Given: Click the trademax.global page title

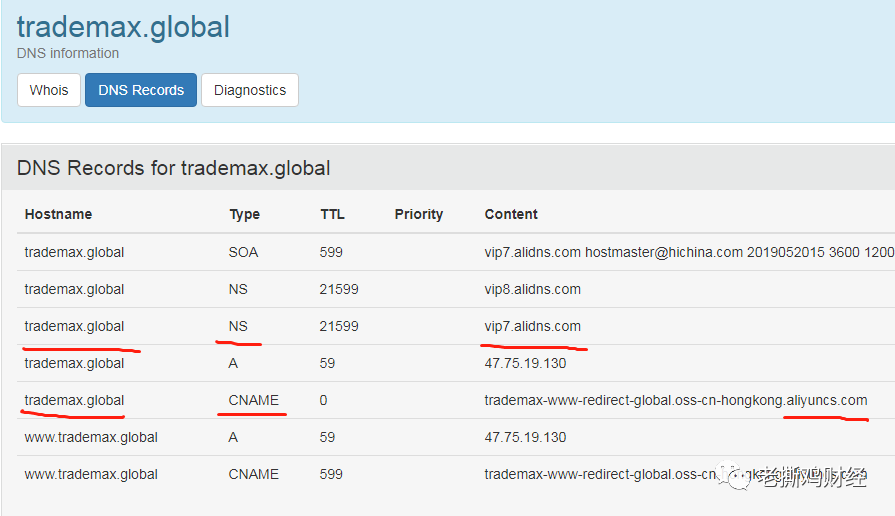Looking at the screenshot, I should pos(123,27).
